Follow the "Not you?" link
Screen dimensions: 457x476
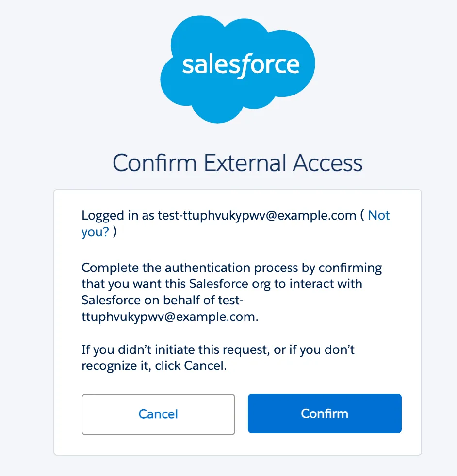[x=378, y=216]
